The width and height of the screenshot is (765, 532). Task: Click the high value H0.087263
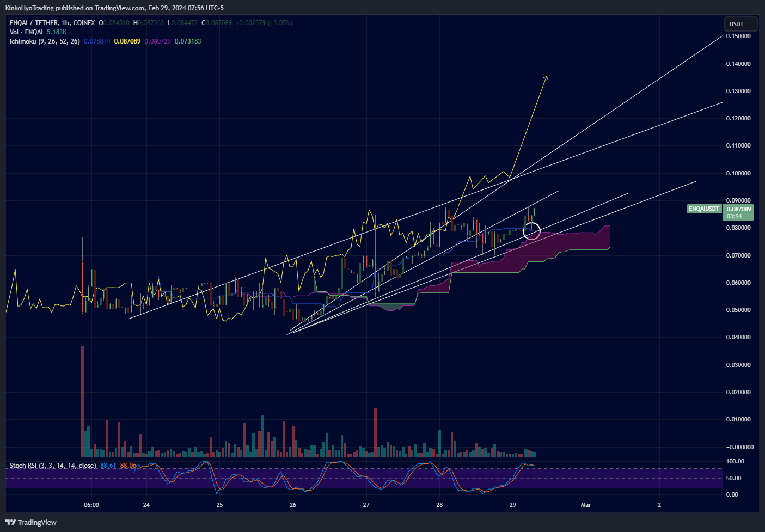149,23
